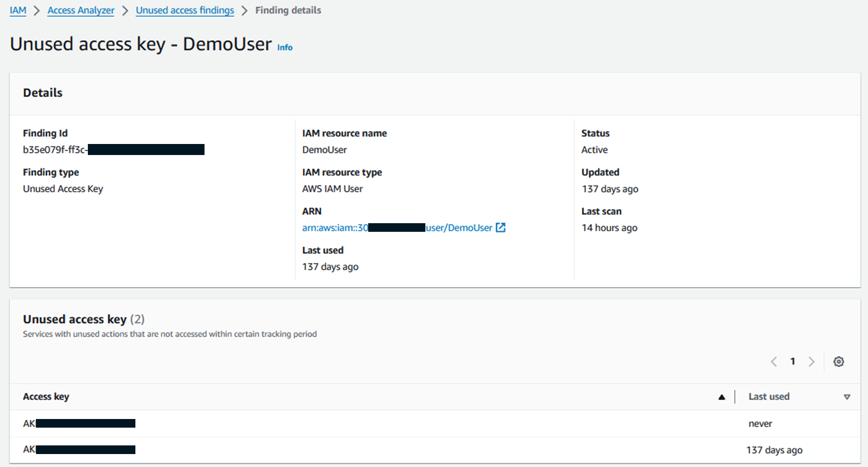The width and height of the screenshot is (868, 467).
Task: Open the arn:aws:iam DemoUser link
Action: pyautogui.click(x=398, y=228)
